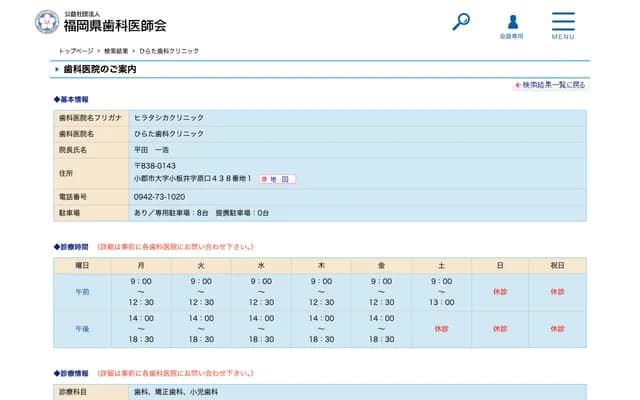640x400 pixels.
Task: Click the phone number 0942-73-1020
Action: (x=159, y=197)
